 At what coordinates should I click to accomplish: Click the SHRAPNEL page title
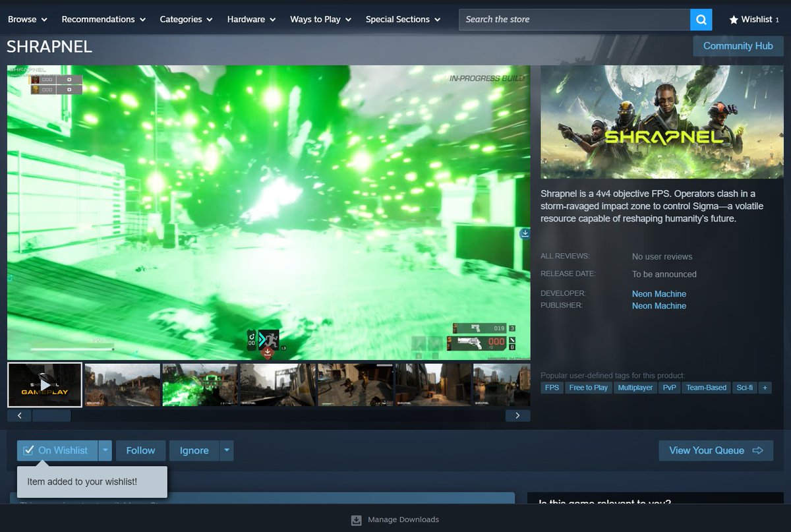(x=49, y=47)
